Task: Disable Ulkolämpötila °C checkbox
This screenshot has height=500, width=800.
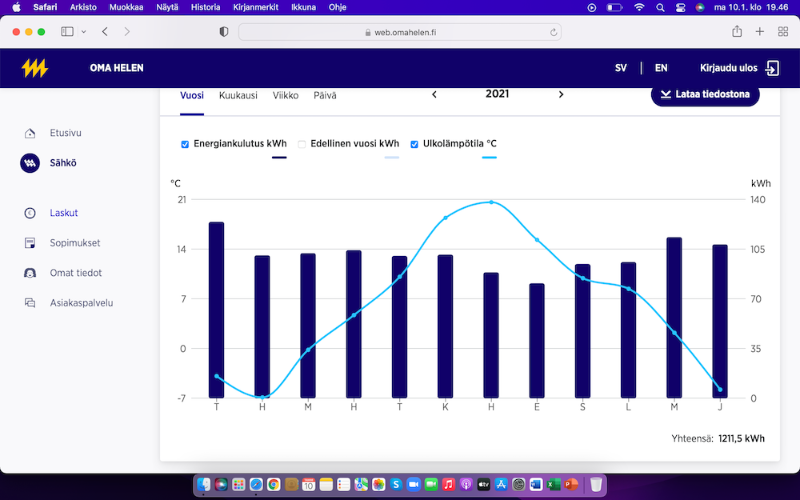Action: point(415,144)
